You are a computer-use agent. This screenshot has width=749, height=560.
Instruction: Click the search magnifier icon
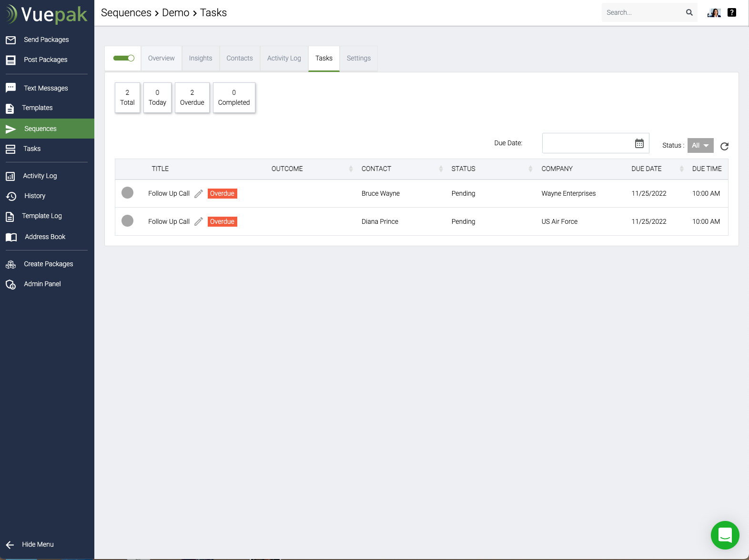click(689, 12)
